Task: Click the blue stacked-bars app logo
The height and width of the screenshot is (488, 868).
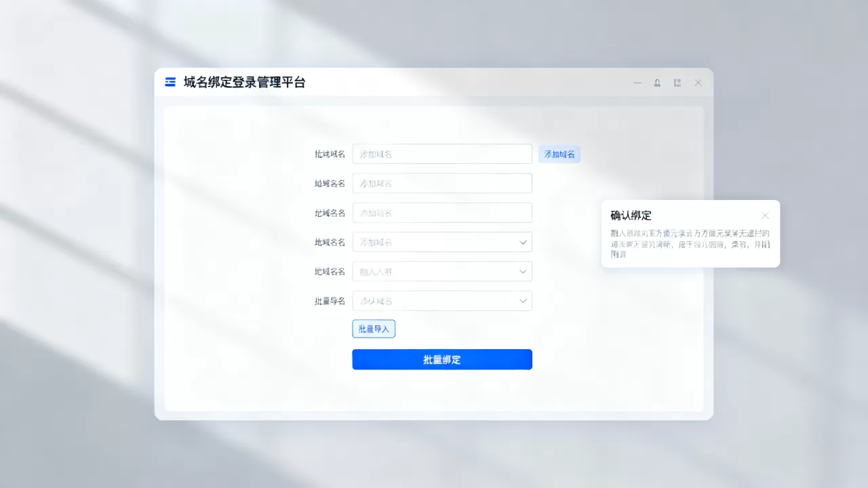Action: 170,82
